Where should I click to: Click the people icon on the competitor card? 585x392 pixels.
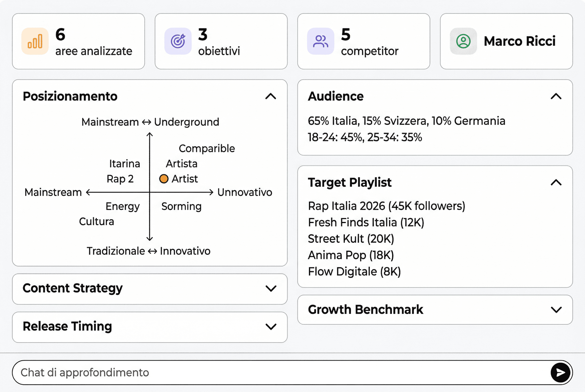pyautogui.click(x=321, y=41)
